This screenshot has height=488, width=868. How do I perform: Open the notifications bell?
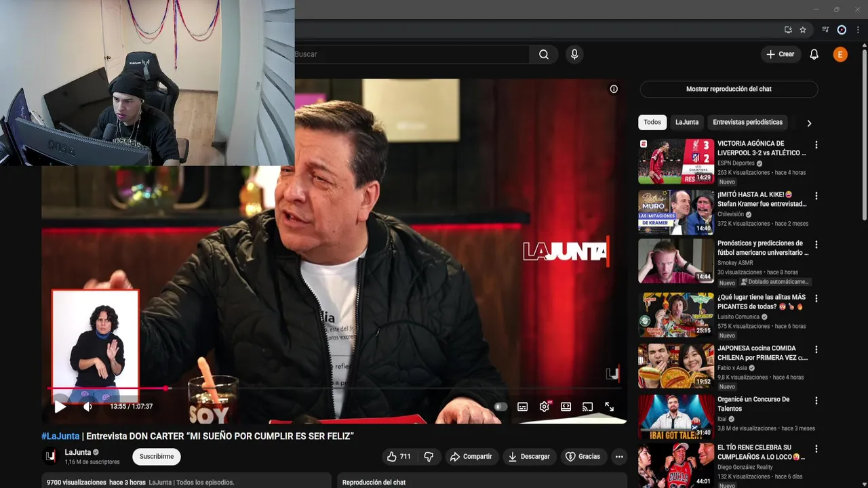coord(814,54)
